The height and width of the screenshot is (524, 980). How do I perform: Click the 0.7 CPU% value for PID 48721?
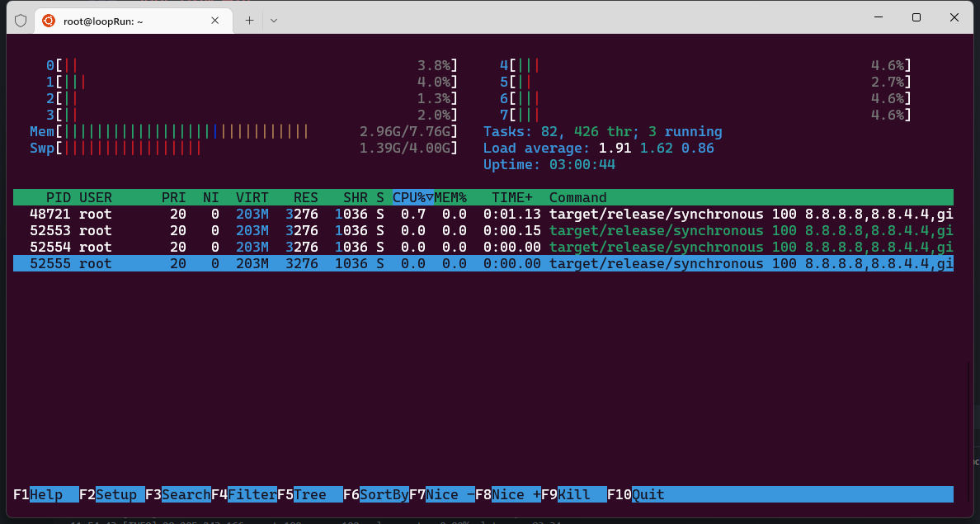pyautogui.click(x=413, y=215)
